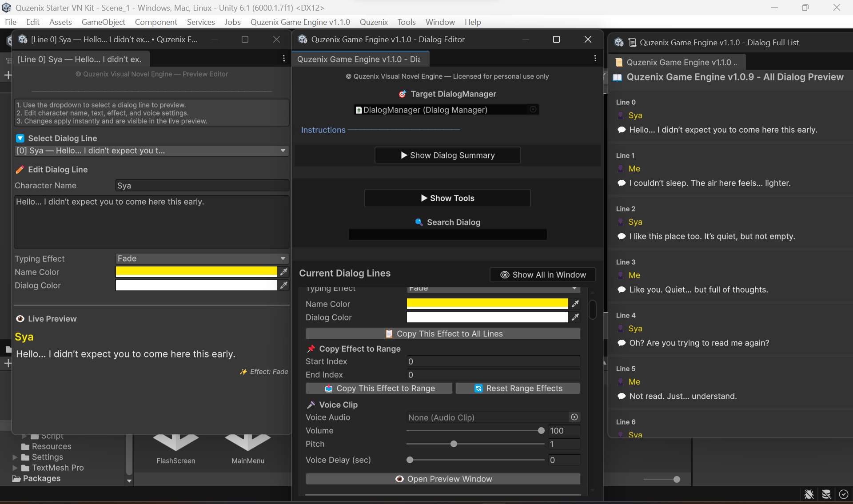Click the Search Dialog input field

[447, 234]
